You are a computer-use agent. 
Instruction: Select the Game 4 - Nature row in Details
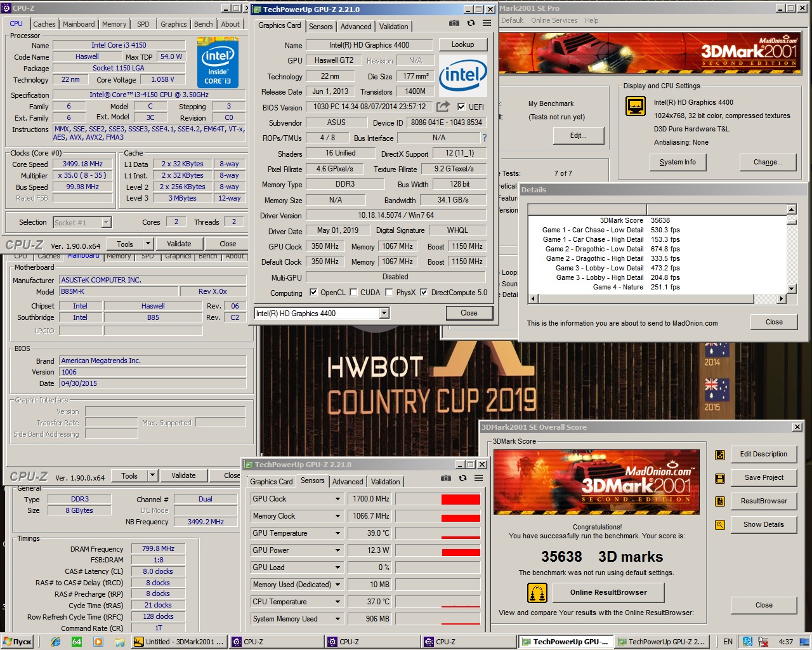click(x=657, y=287)
